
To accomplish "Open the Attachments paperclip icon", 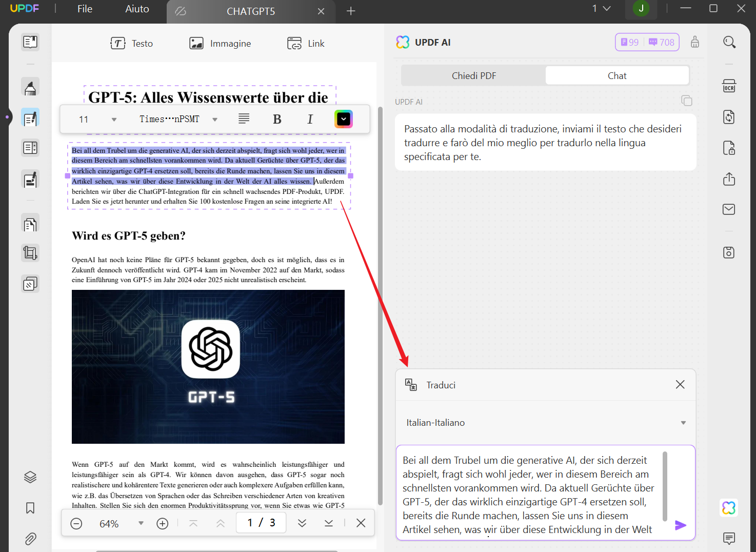I will pyautogui.click(x=30, y=539).
